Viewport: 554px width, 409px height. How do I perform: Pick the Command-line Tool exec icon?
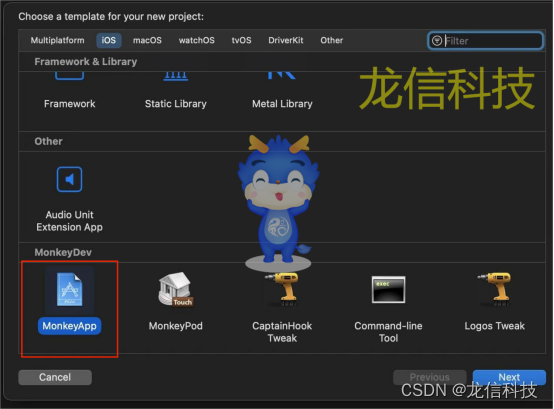(x=388, y=289)
